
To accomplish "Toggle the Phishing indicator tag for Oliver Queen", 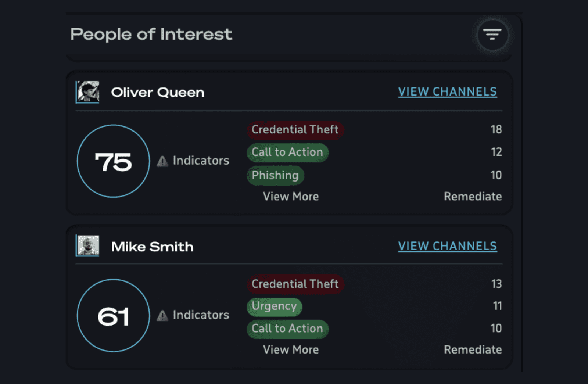I will click(x=275, y=175).
